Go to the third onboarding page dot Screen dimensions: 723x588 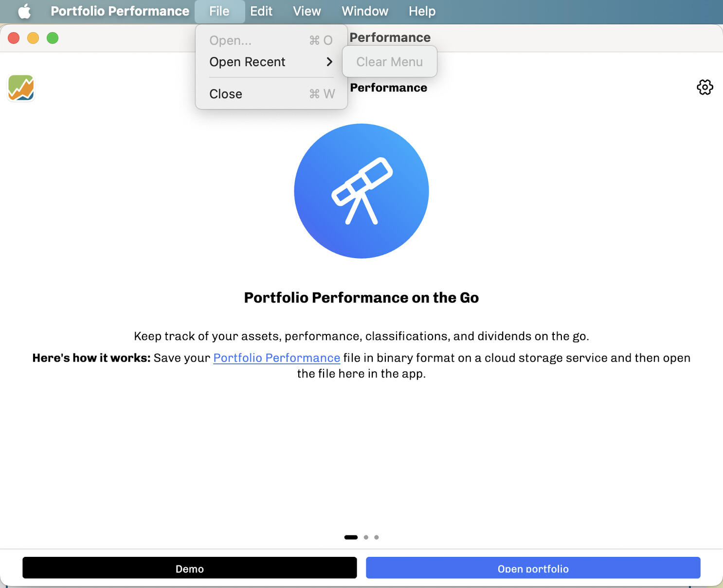click(x=377, y=537)
